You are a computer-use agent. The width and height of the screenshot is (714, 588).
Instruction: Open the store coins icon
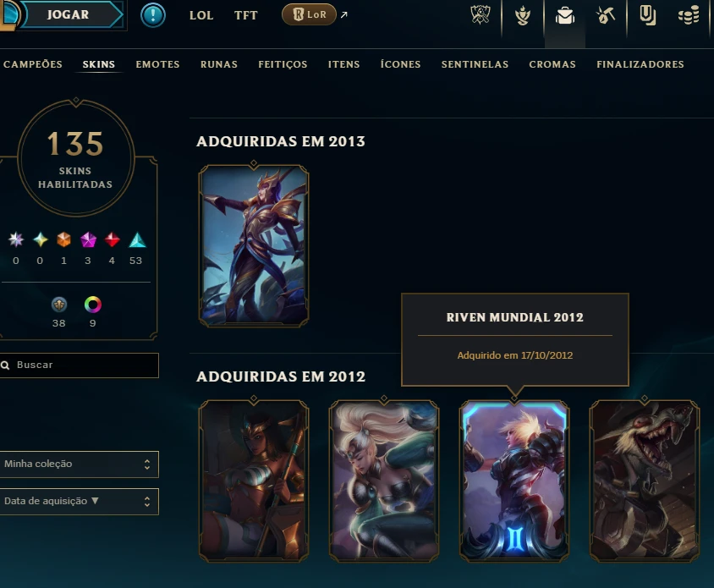(689, 15)
